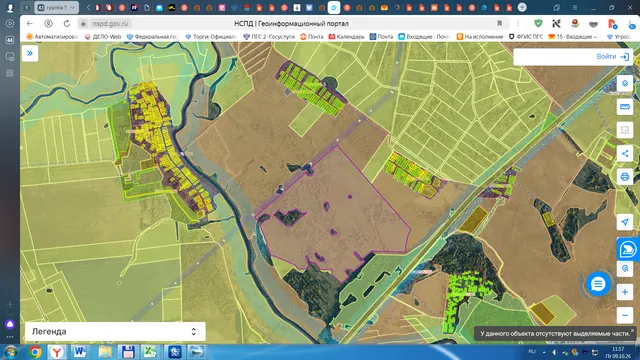Open the blue chat assistant widget
The height and width of the screenshot is (360, 640).
click(627, 249)
